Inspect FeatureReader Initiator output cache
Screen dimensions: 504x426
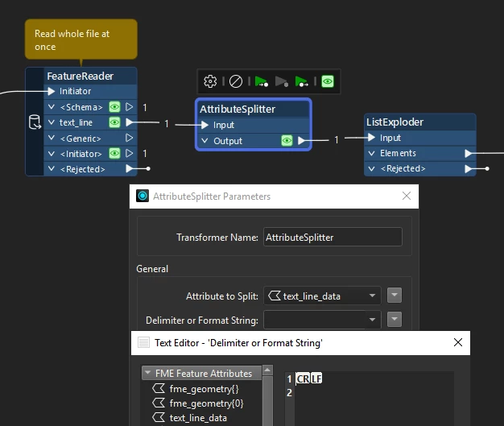(x=114, y=153)
